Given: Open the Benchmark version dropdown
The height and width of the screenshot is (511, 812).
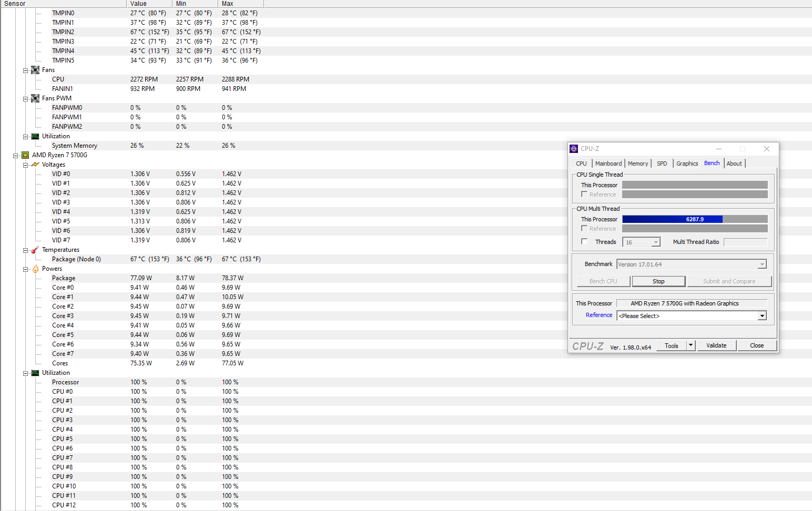Looking at the screenshot, I should tap(762, 264).
